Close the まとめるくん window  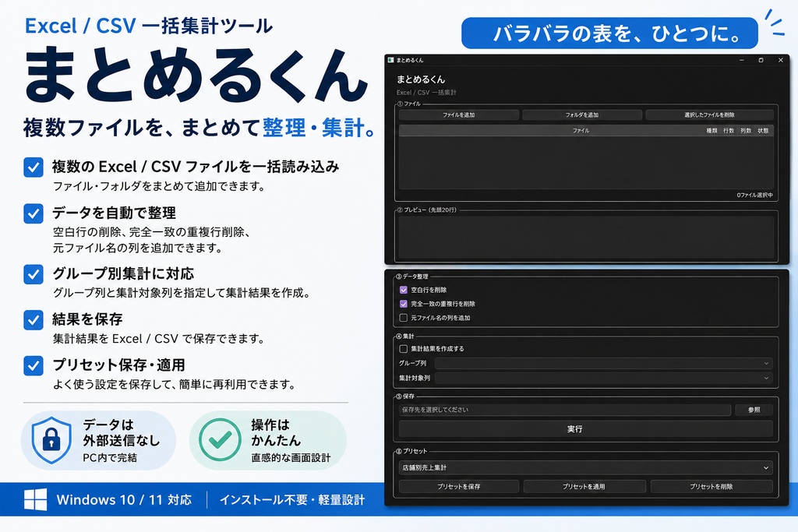click(781, 60)
